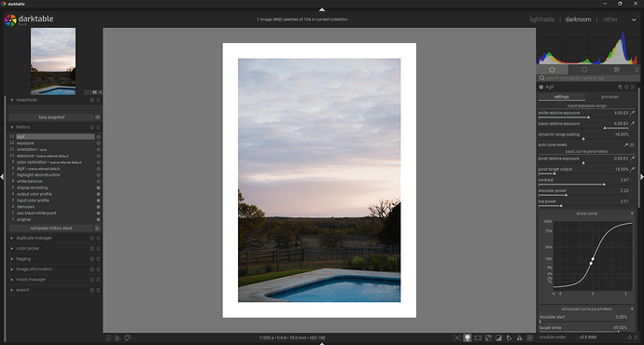Collapse the history panel
Image resolution: width=644 pixels, height=345 pixels.
click(12, 127)
